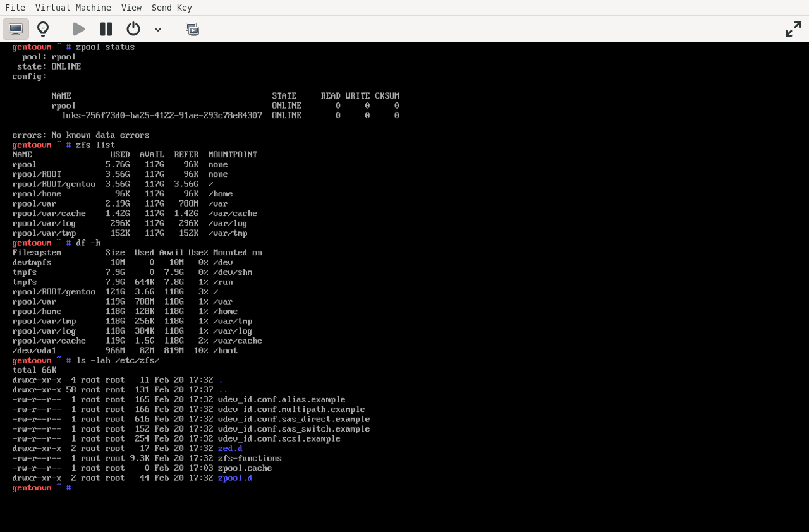The width and height of the screenshot is (809, 532).
Task: Click the vdev_id.conf.alias.example file name
Action: [282, 399]
